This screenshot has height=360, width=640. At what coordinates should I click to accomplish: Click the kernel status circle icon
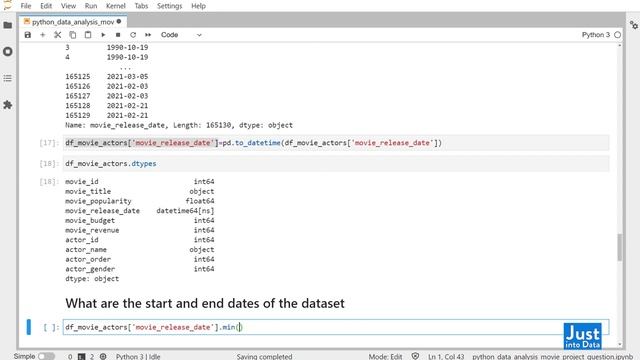coord(618,35)
